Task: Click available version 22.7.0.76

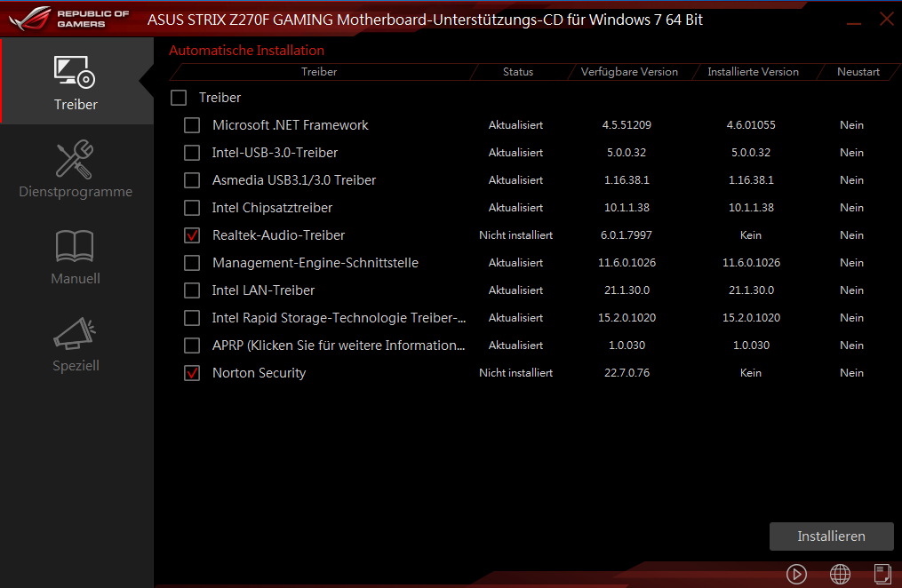Action: coord(627,373)
